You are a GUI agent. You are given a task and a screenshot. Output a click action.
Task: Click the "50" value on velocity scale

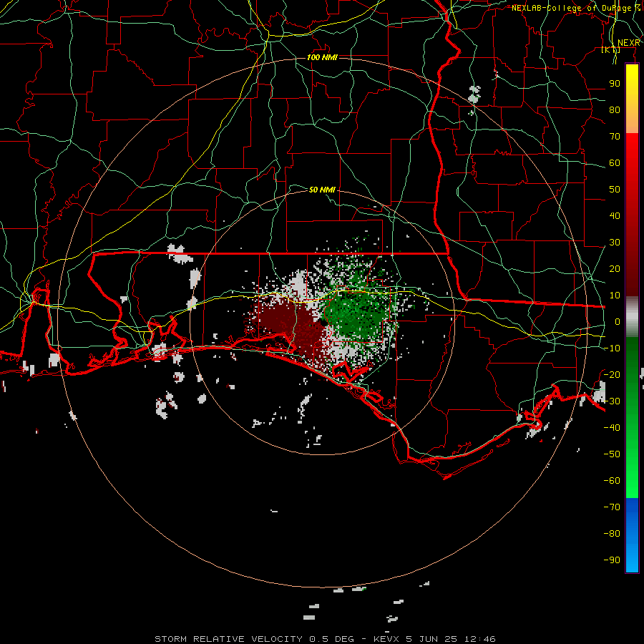coord(615,190)
